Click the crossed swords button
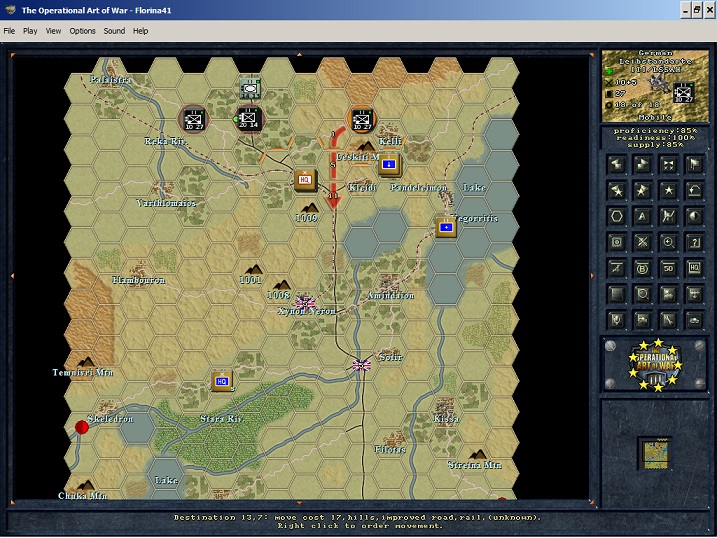The image size is (717, 538). 642,242
